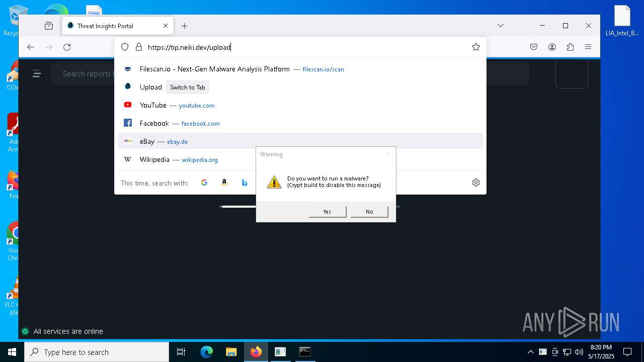Screen dimensions: 644x362
Task: Select the Threat Insights Portal tab
Action: pos(118,26)
